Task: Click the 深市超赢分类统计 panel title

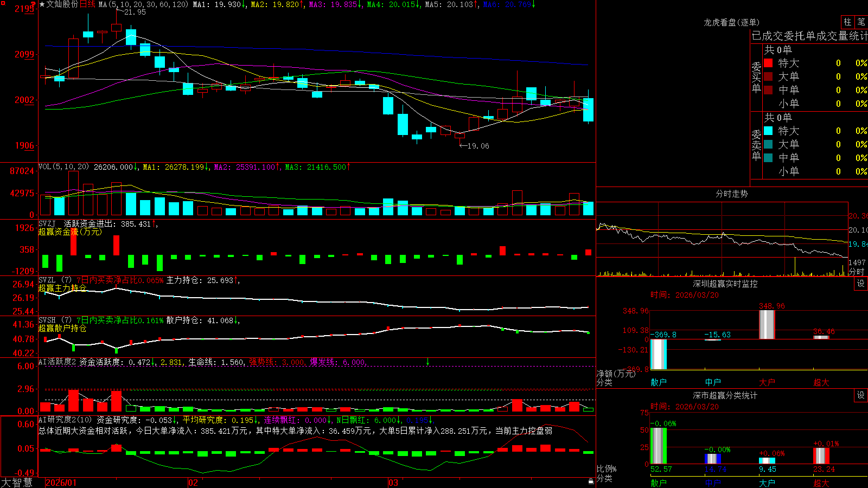Action: 725,395
